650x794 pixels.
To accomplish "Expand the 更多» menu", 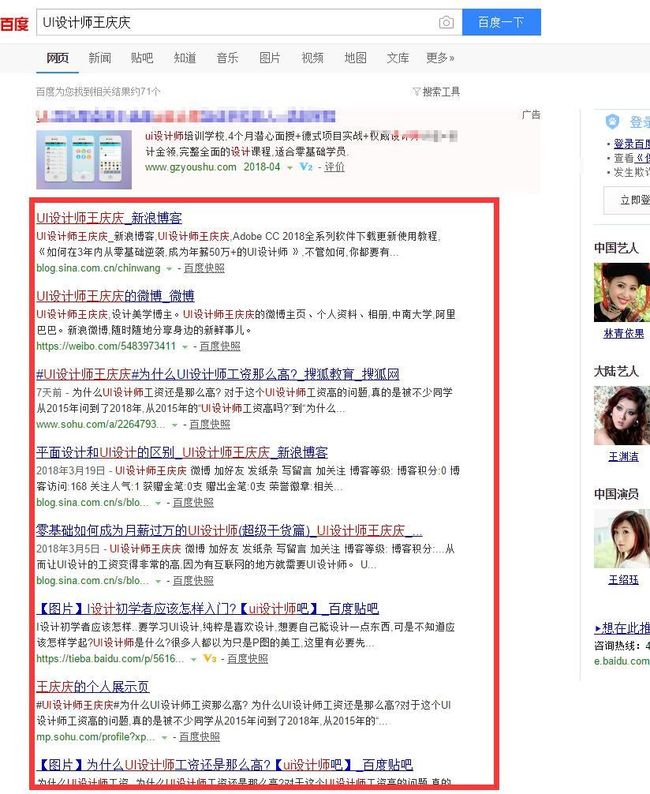I will [440, 58].
